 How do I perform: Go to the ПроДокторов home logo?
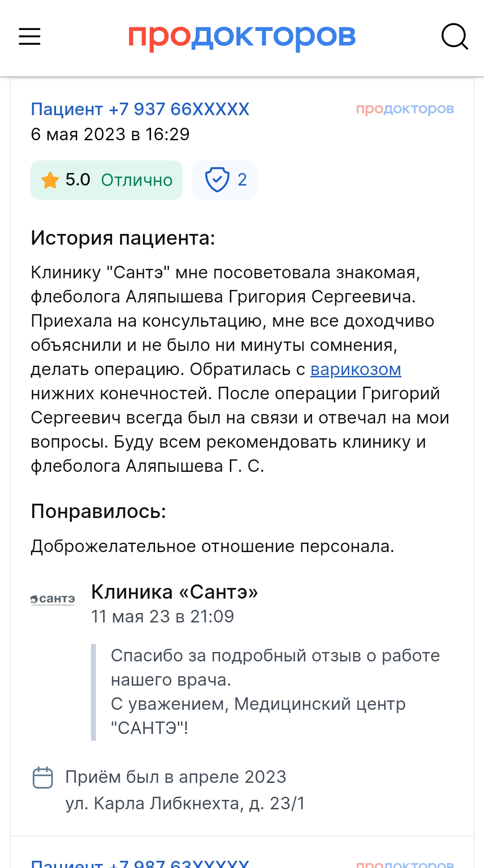242,37
